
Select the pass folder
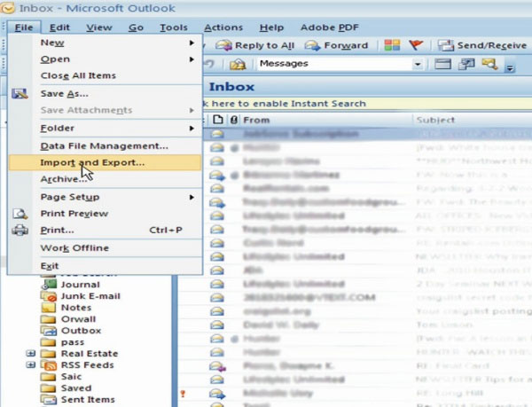click(73, 342)
